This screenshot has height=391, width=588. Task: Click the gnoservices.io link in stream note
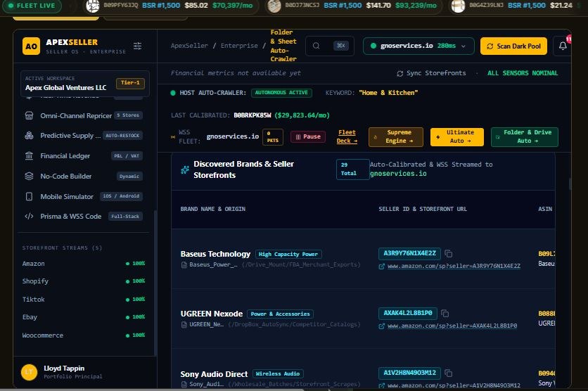pos(398,174)
